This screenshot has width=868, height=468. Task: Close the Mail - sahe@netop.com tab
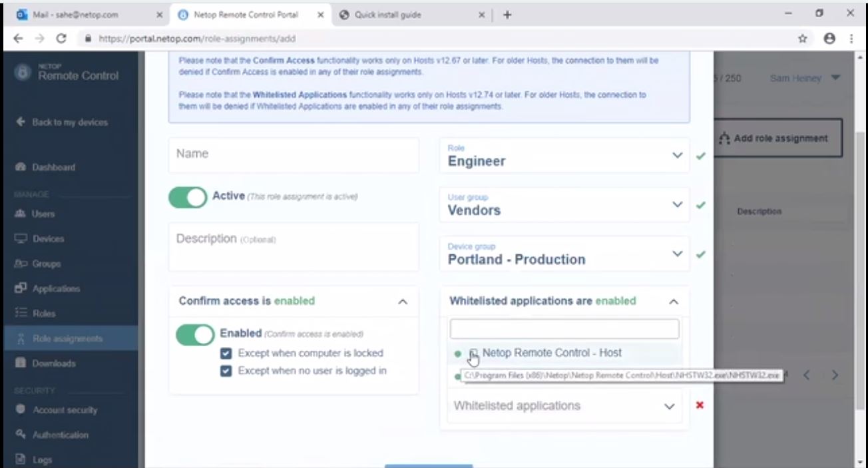tap(159, 15)
